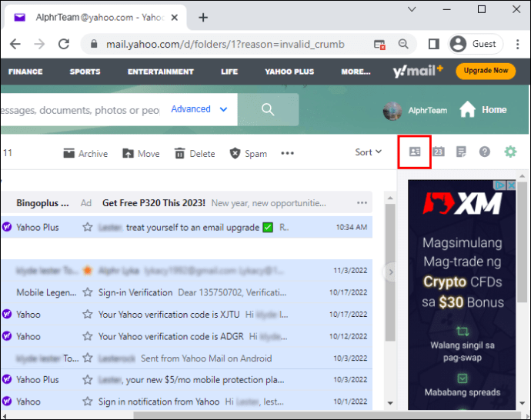Star the $5/mo mobile protection email
The width and height of the screenshot is (531, 420).
tap(88, 380)
